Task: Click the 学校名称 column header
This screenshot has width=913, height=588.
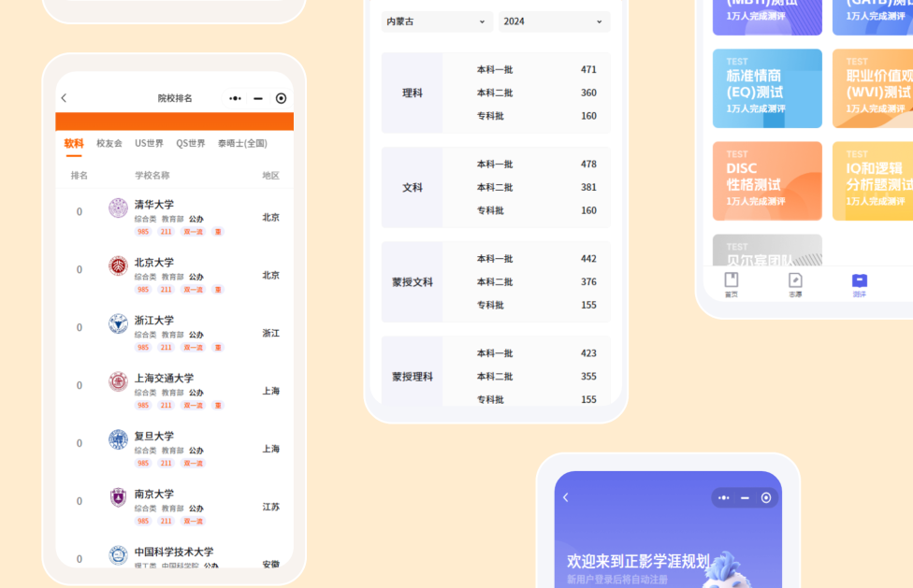Action: [152, 176]
